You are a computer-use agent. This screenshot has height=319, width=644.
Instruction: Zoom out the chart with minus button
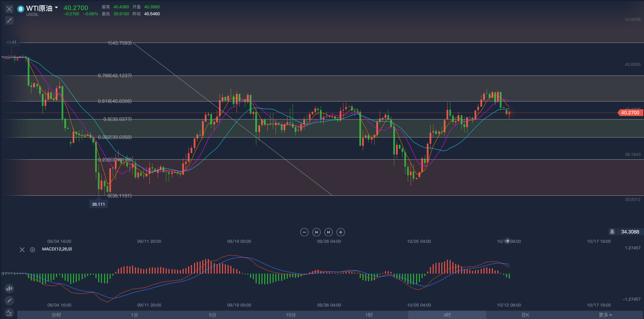[304, 232]
